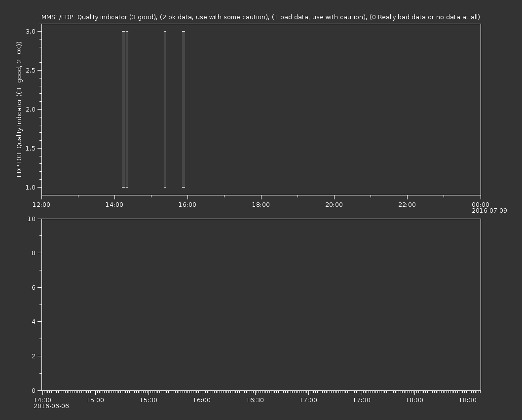Click the 20:00 time label
This screenshot has height=420, width=522.
(334, 204)
